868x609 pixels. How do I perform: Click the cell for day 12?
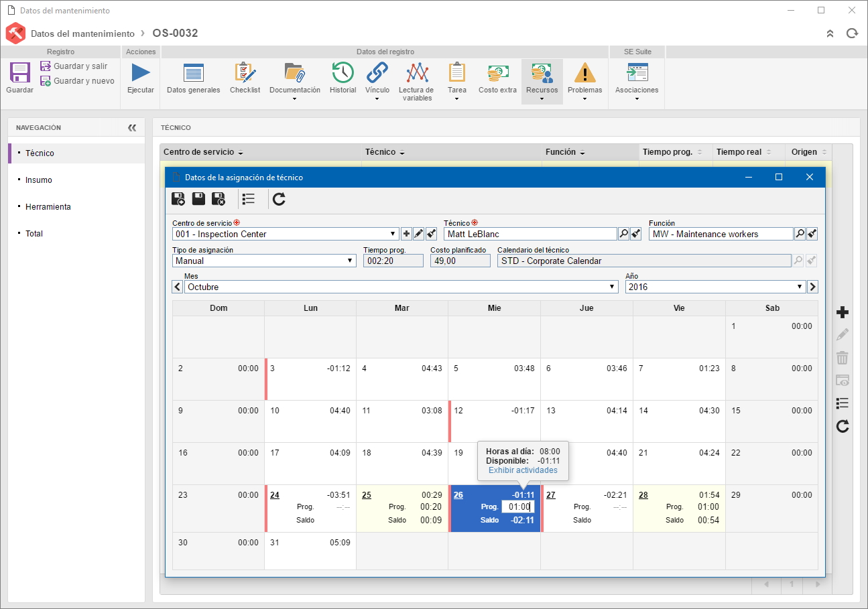(494, 421)
